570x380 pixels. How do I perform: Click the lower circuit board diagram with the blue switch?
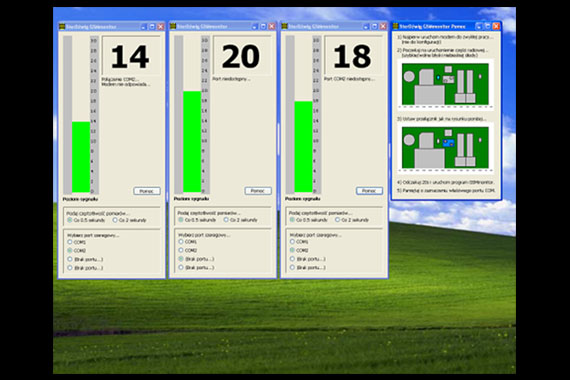tap(446, 147)
